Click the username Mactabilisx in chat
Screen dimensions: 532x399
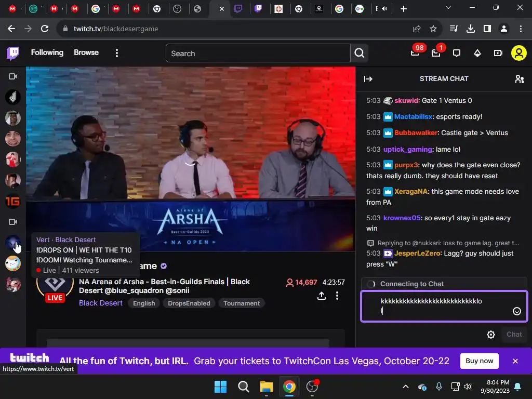414,117
